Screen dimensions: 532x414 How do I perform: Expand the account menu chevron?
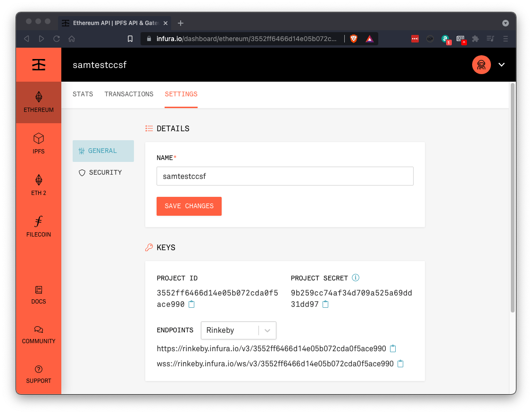(501, 65)
